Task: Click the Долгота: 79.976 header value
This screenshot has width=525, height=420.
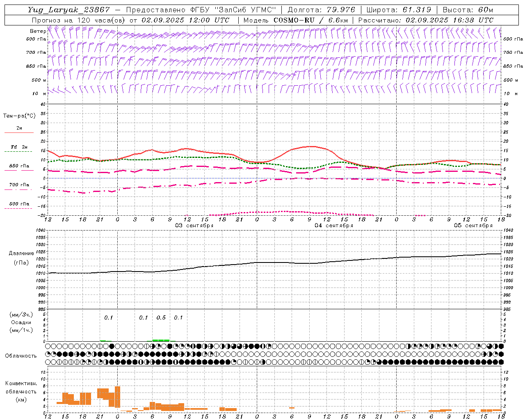Action: [x=321, y=10]
